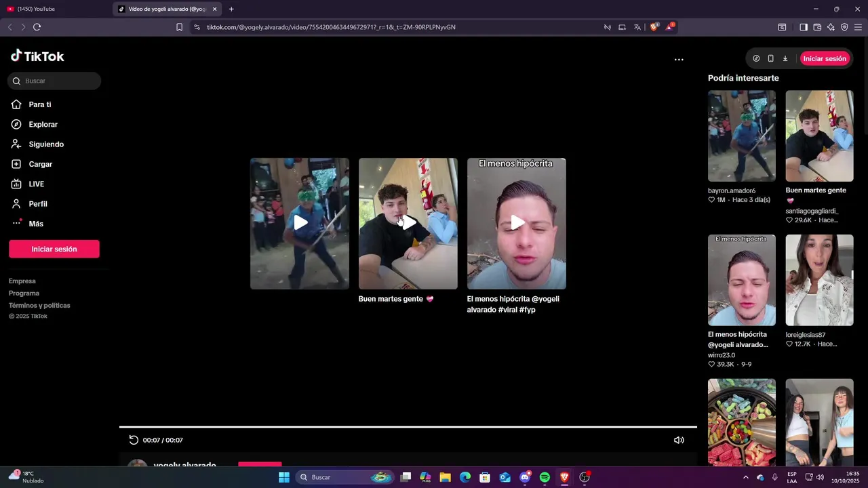Toggle the video volume speaker
Screen dimensions: 868x488
(x=679, y=440)
